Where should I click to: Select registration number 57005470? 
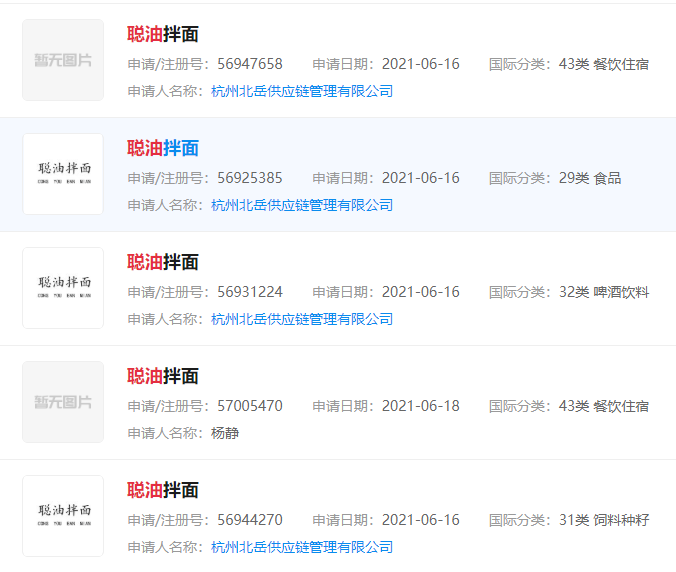coord(250,406)
